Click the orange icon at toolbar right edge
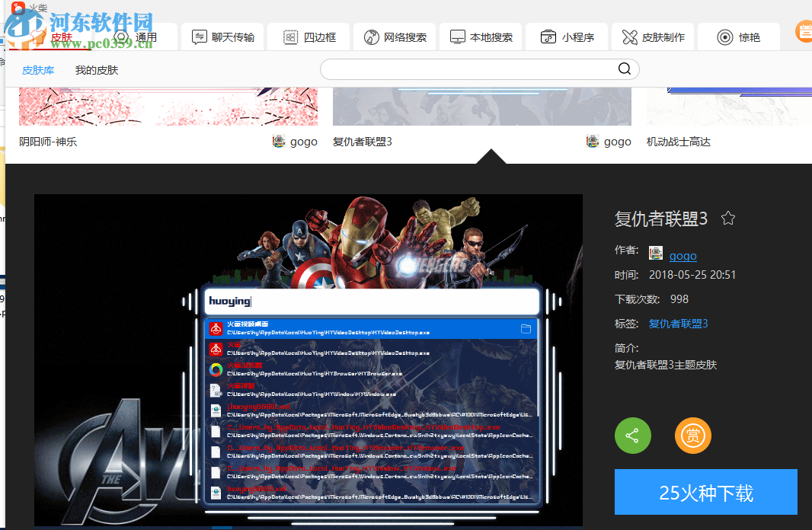Screen dimensions: 812x530 804,32
